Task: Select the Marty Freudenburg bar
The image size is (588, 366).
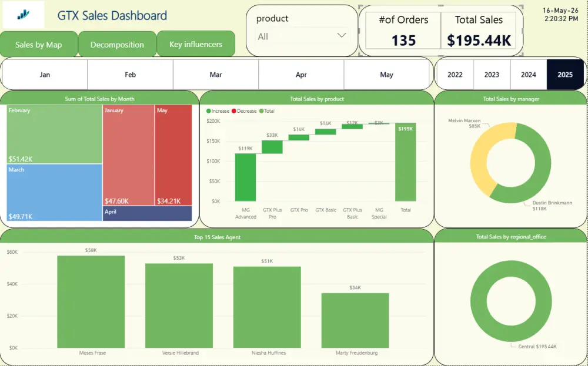Action: click(x=355, y=320)
